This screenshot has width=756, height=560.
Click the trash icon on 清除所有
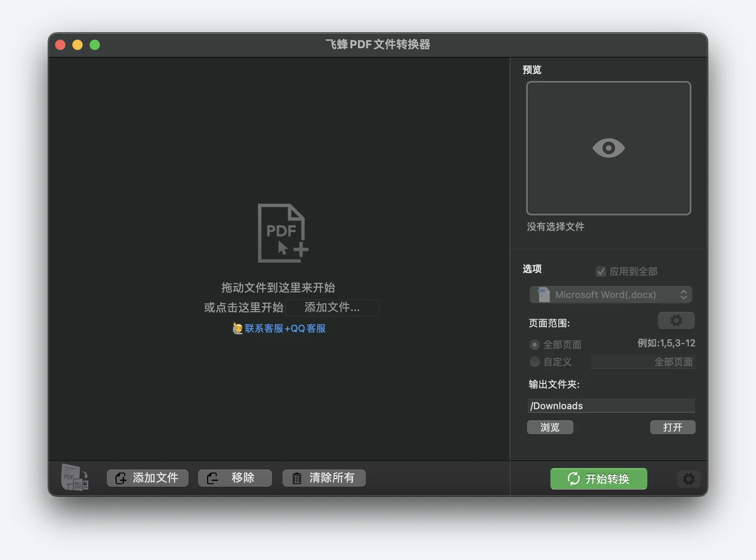coord(297,478)
